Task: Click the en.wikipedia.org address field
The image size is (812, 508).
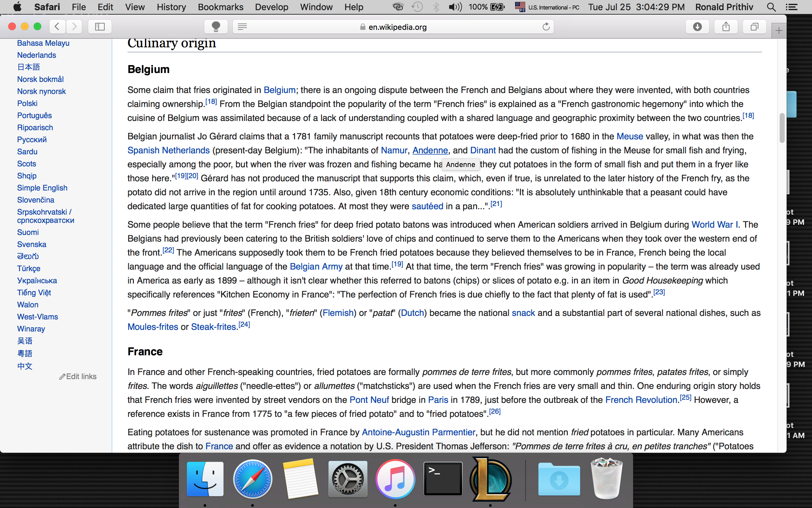Action: [x=393, y=27]
